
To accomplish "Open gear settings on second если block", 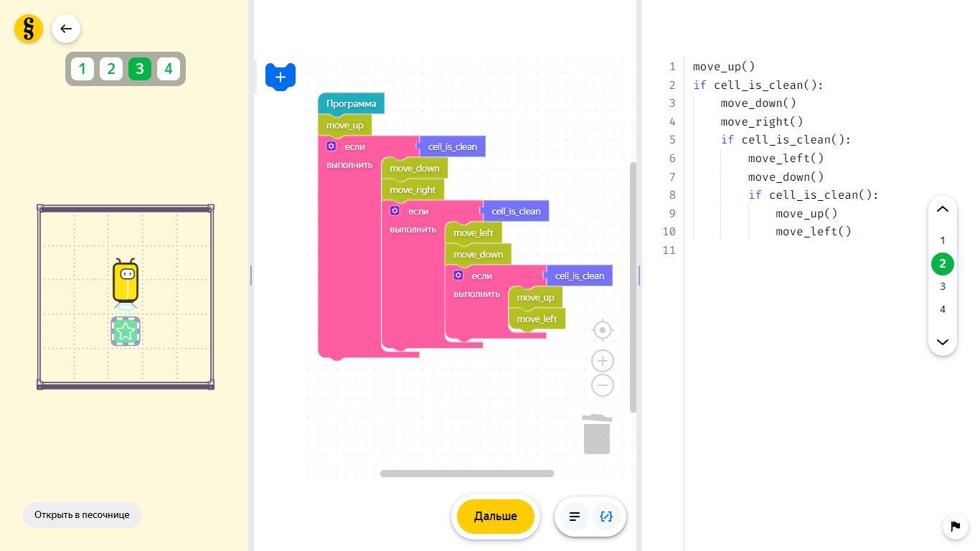I will tap(395, 211).
